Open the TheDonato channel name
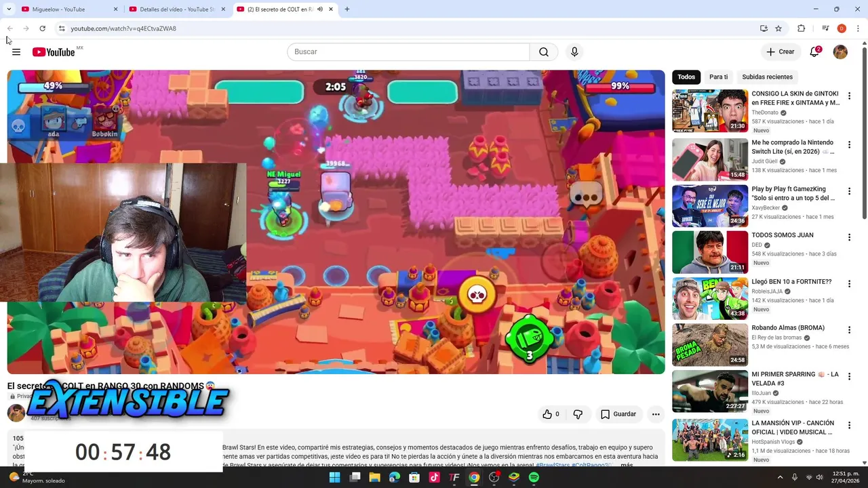This screenshot has width=868, height=488. [765, 113]
